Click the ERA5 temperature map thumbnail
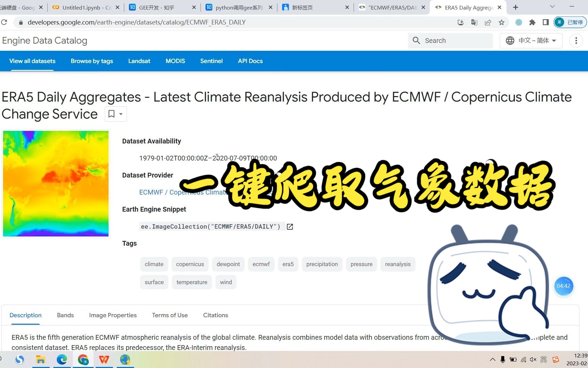Screen dimensions: 588x368 tap(56, 184)
